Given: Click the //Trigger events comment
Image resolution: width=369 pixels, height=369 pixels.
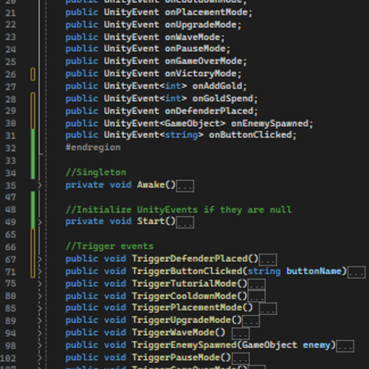Looking at the screenshot, I should coord(109,246).
